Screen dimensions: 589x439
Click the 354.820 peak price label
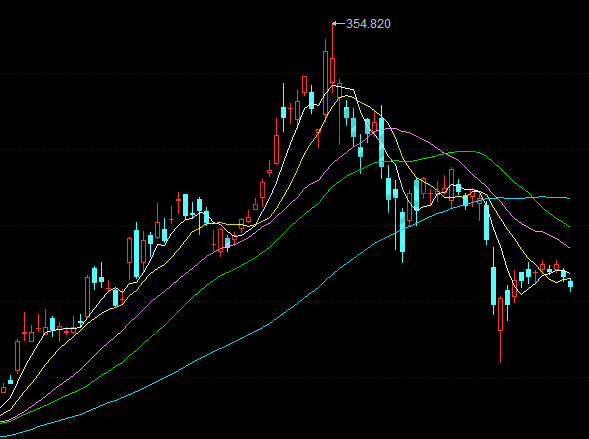[368, 24]
